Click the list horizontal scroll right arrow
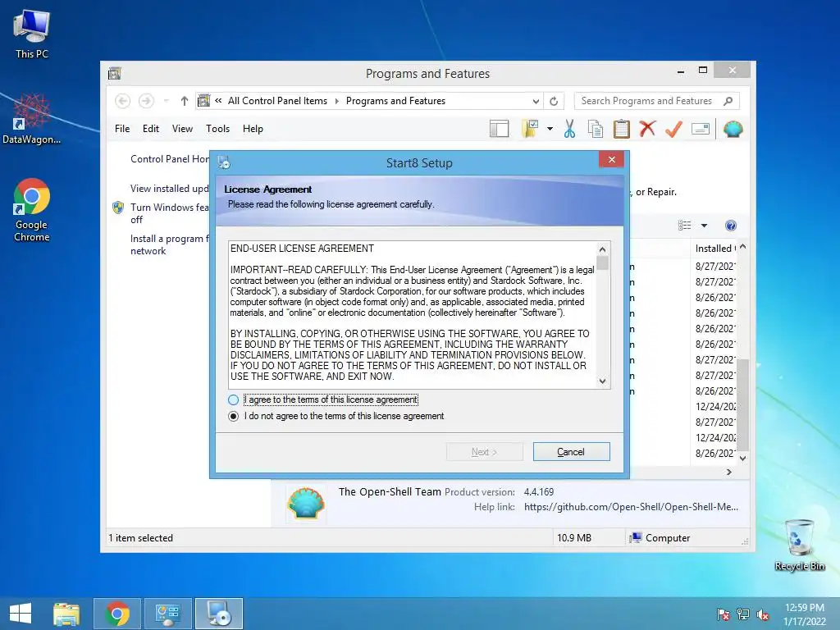 (728, 472)
